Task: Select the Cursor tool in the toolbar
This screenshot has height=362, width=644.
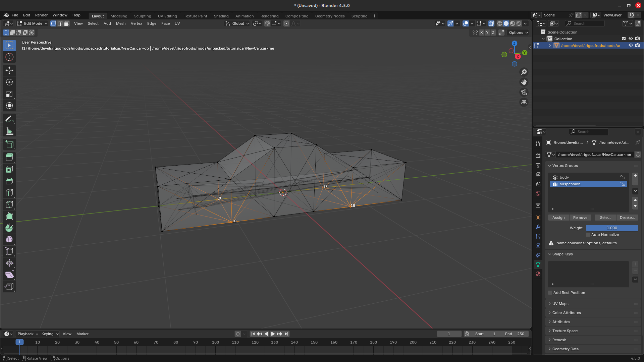Action: pyautogui.click(x=9, y=57)
